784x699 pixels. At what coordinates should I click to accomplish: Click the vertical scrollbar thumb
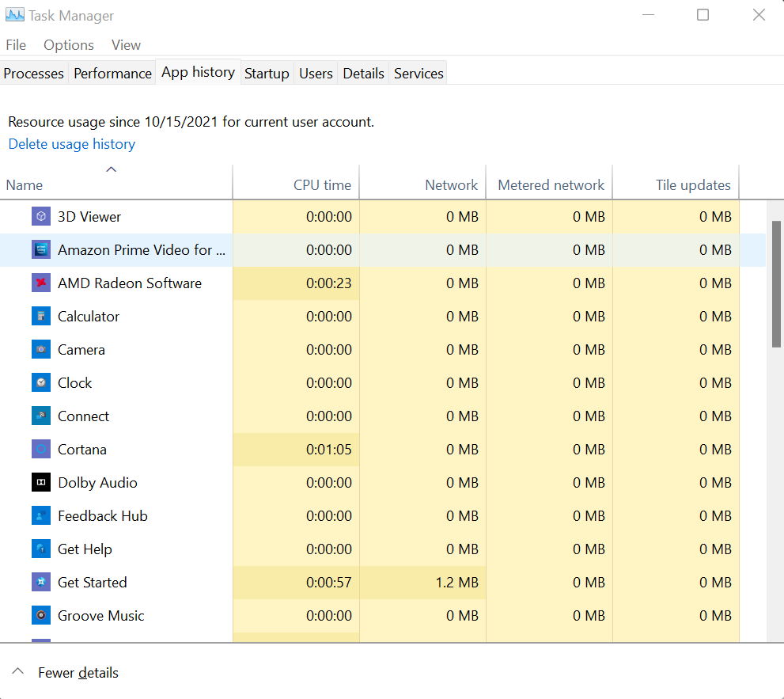776,283
